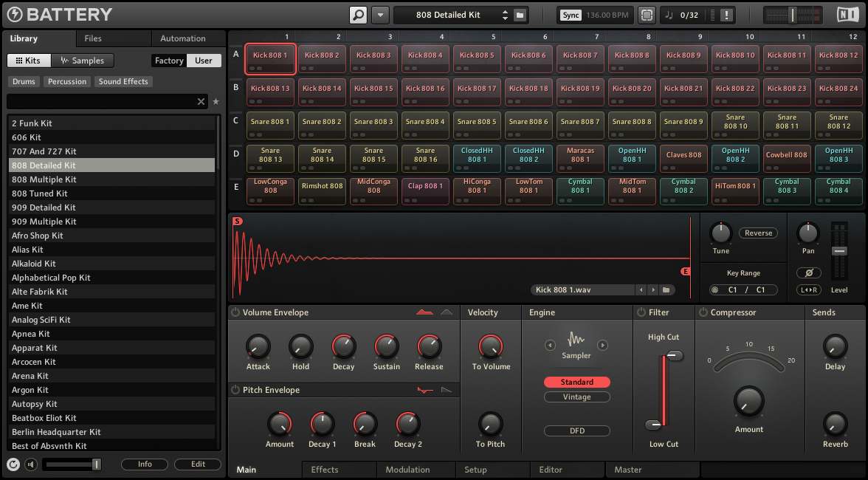
Task: Click the panic exclamation icon
Action: (x=727, y=15)
